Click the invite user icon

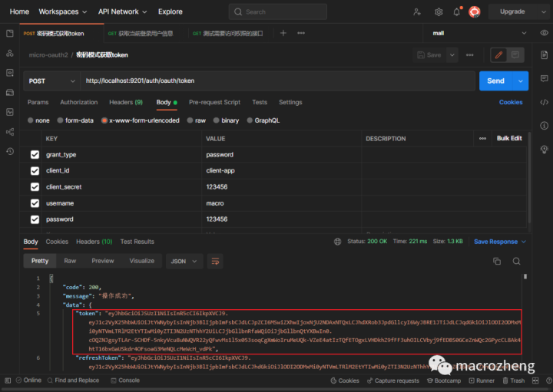[x=417, y=12]
